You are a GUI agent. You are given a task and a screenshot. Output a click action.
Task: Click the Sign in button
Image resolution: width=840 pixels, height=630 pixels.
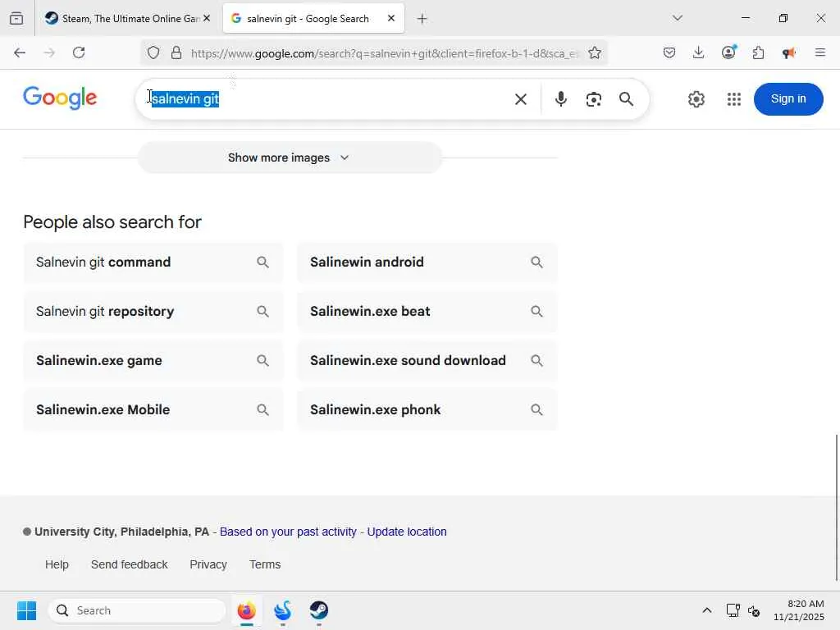coord(787,99)
